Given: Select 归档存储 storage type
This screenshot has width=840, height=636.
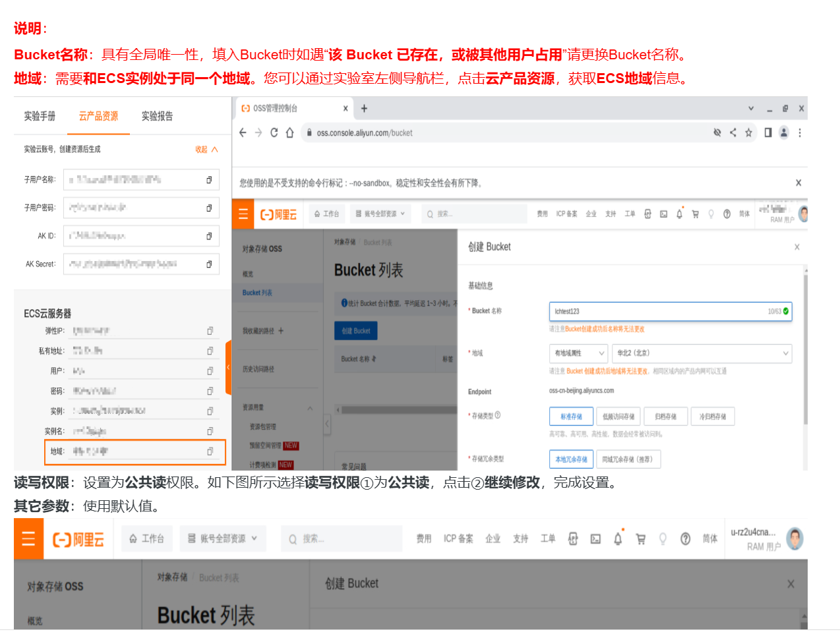Looking at the screenshot, I should coord(666,417).
